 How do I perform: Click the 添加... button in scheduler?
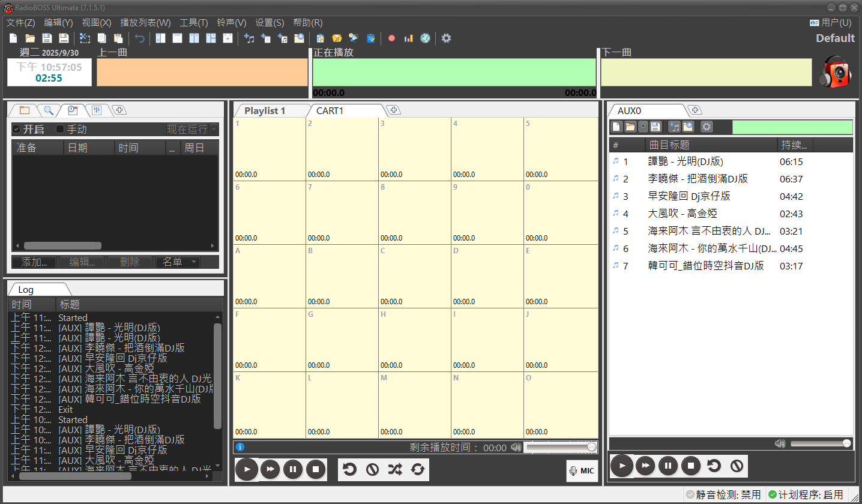tap(34, 262)
